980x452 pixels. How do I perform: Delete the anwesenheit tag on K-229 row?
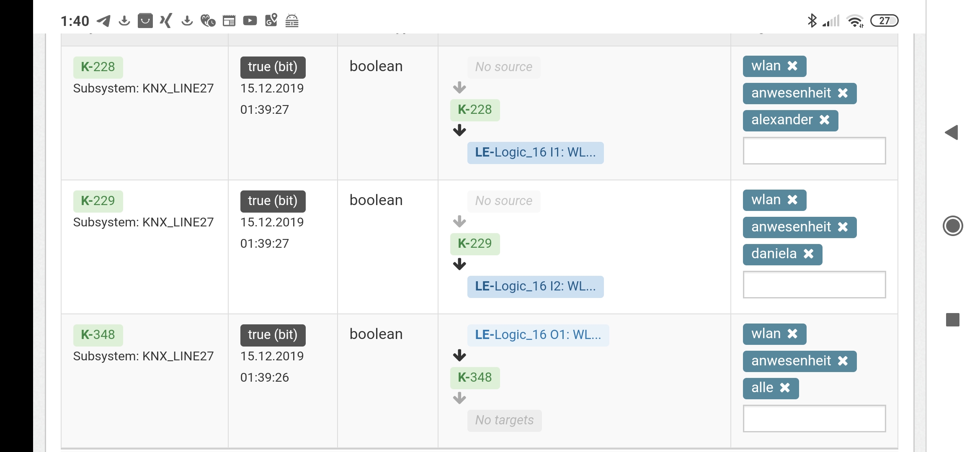(x=843, y=227)
